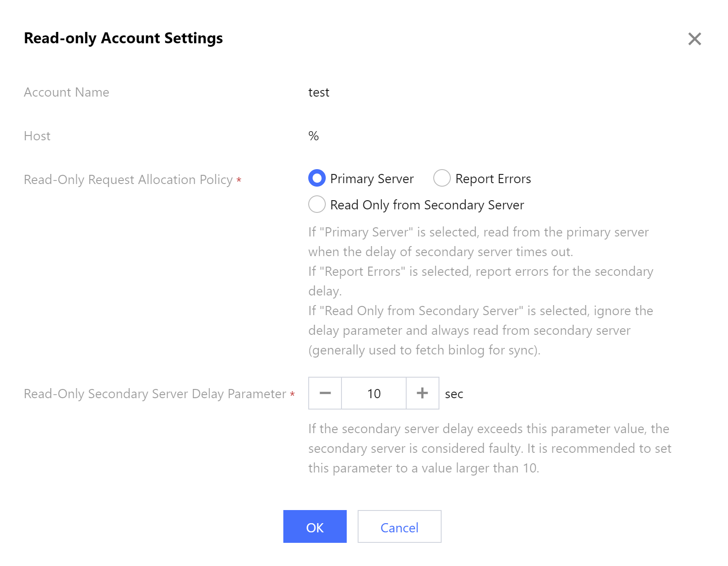Click the "Account Name" field label
Screen dimensions: 728x566
click(66, 92)
